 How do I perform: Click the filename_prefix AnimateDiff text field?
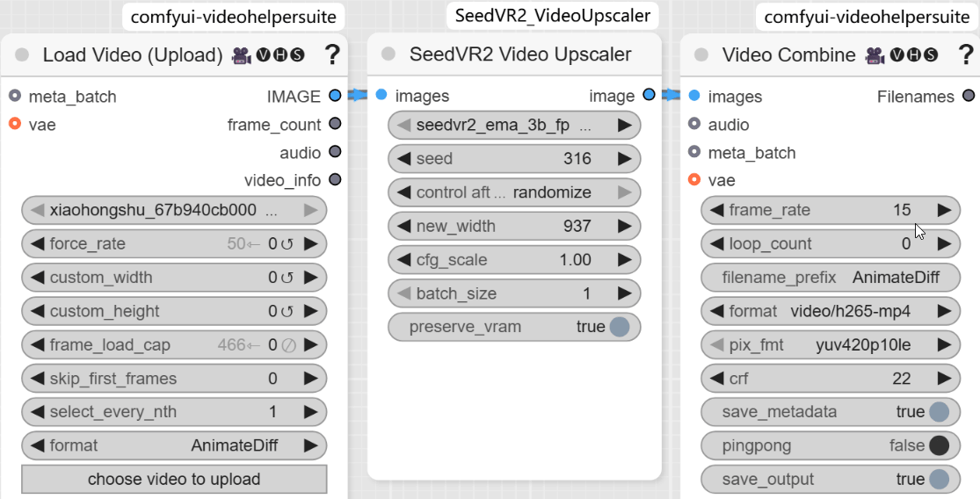[x=831, y=278]
